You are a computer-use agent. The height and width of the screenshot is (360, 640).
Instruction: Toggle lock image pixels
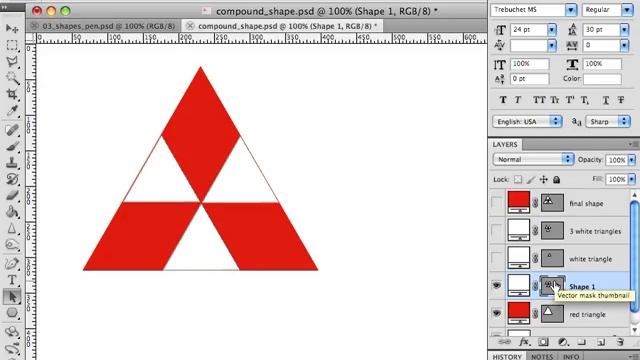coord(531,179)
